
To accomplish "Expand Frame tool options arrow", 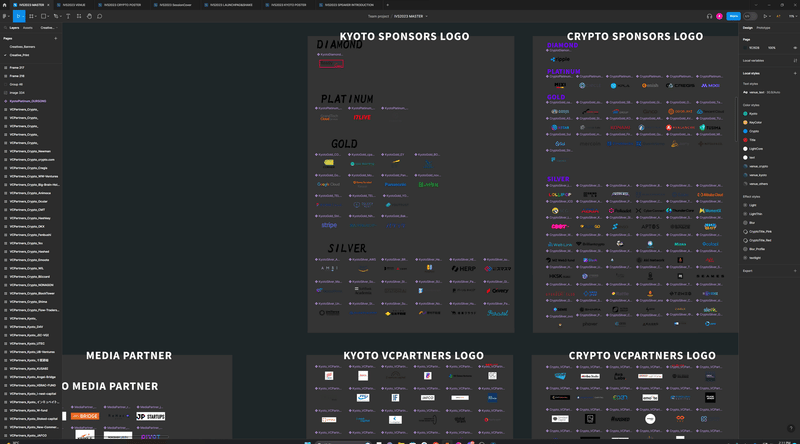I will pyautogui.click(x=35, y=16).
